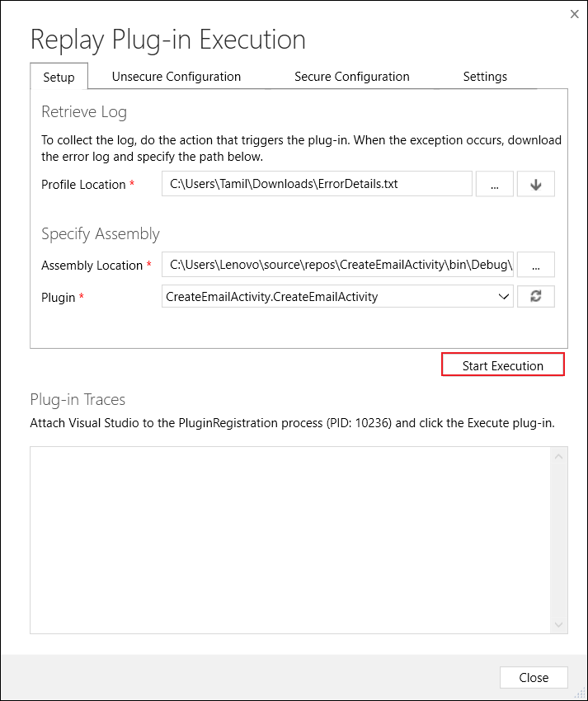Viewport: 588px width, 701px height.
Task: Click the 'Retrieve Log' heading
Action: coord(84,112)
